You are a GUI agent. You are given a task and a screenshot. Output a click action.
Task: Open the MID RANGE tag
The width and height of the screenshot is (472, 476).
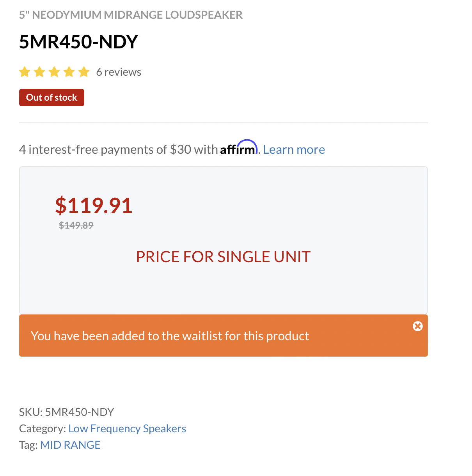(x=70, y=445)
